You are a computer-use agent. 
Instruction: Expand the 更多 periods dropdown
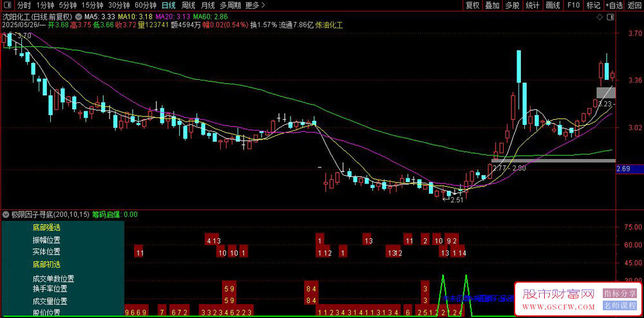[255, 5]
